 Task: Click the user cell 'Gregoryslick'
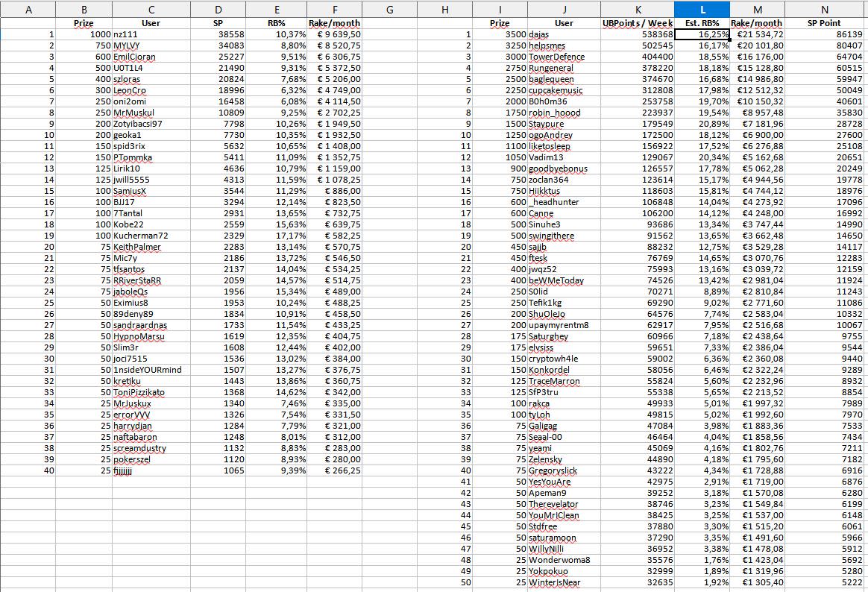pos(564,470)
